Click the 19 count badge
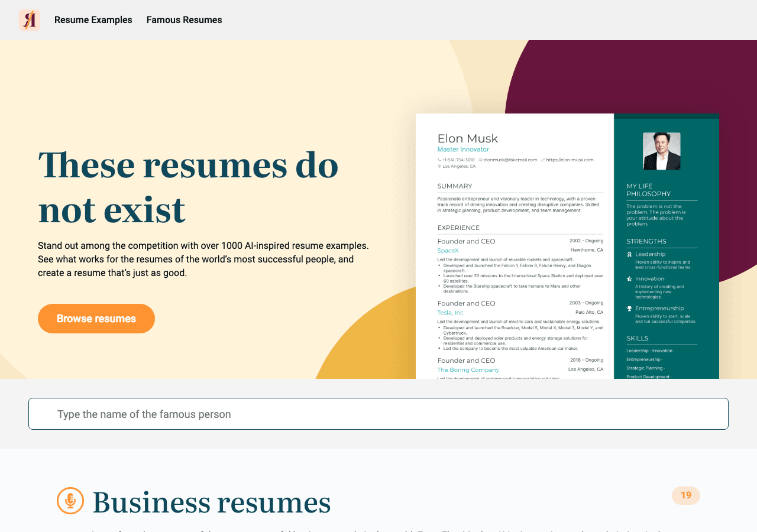The height and width of the screenshot is (532, 757). pyautogui.click(x=686, y=495)
